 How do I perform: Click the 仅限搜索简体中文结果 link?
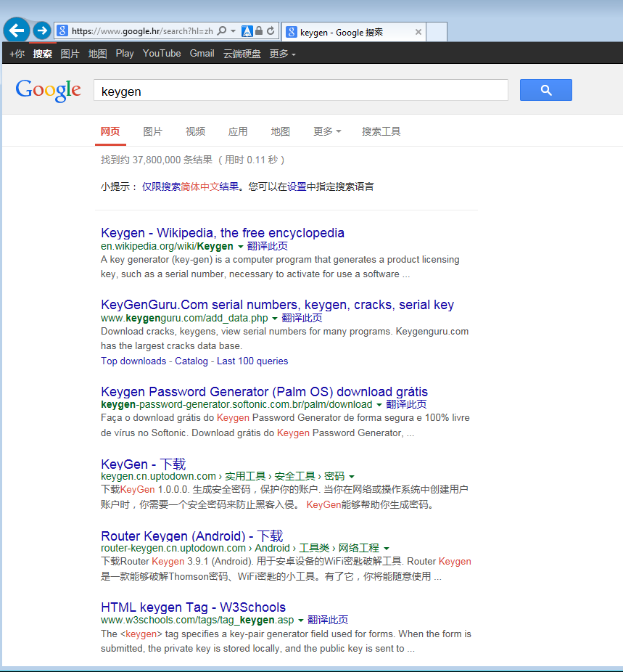pyautogui.click(x=191, y=187)
